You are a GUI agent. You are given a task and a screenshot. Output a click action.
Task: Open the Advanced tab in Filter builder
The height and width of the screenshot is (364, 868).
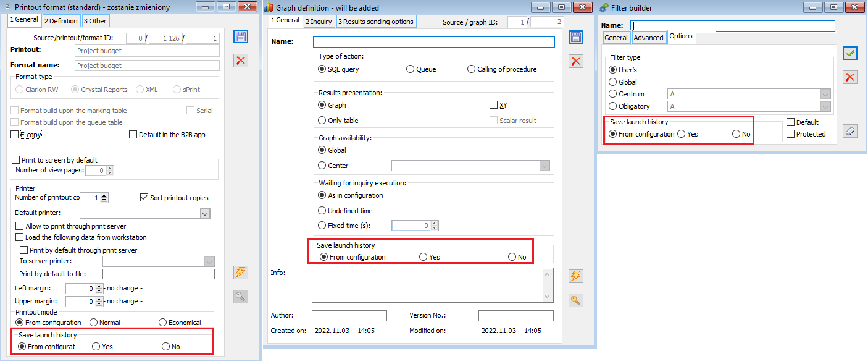point(649,37)
